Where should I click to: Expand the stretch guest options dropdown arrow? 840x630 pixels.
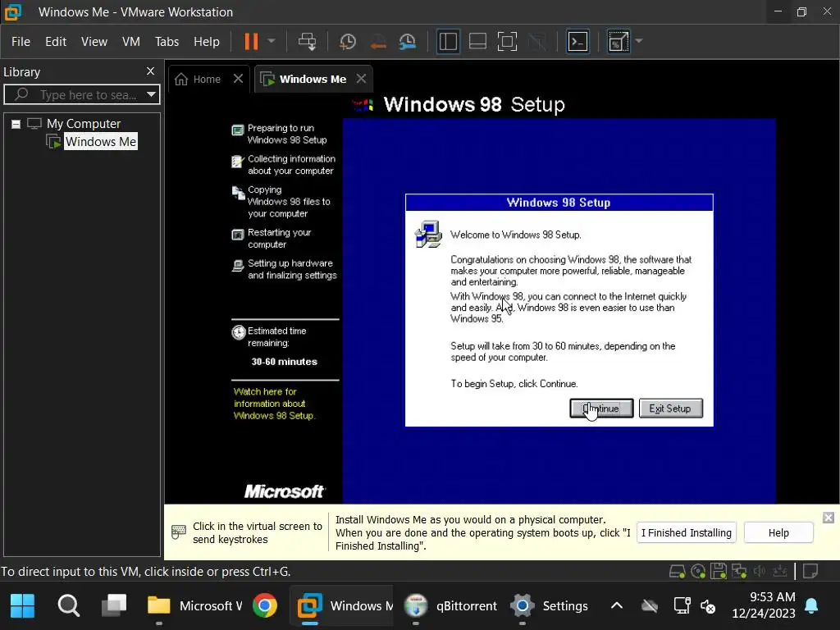638,41
